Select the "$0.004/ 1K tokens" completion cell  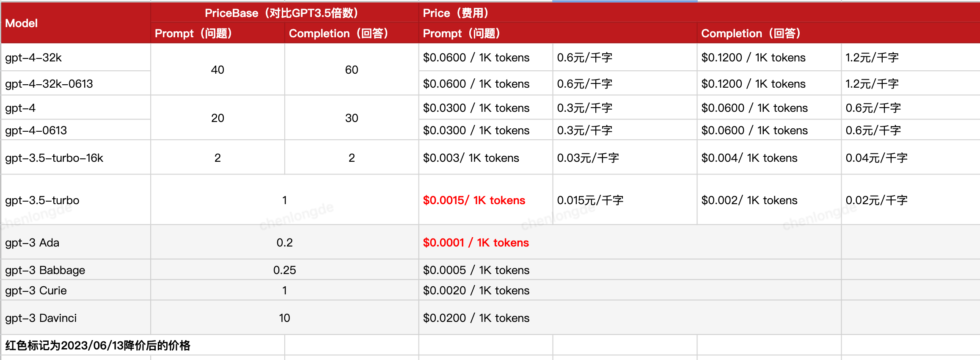point(749,158)
